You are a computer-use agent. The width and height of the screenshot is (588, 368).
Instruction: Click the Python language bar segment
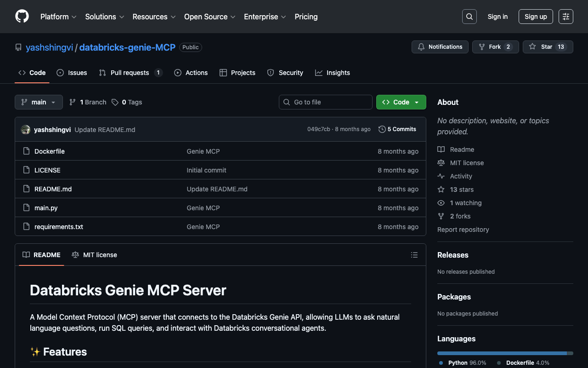(502, 353)
